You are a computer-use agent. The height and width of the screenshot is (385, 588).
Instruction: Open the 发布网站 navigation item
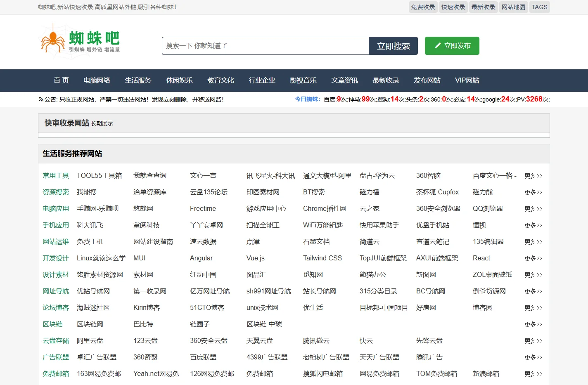[x=427, y=80]
